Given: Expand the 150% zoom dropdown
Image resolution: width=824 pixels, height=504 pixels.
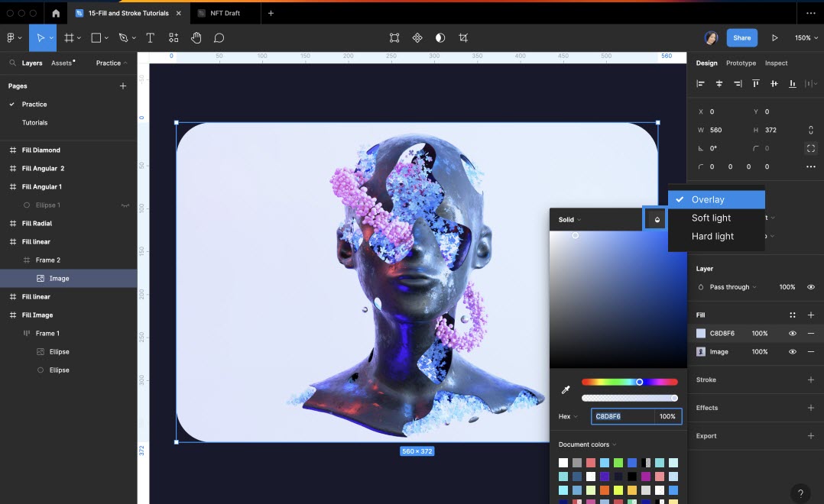Looking at the screenshot, I should tap(806, 38).
